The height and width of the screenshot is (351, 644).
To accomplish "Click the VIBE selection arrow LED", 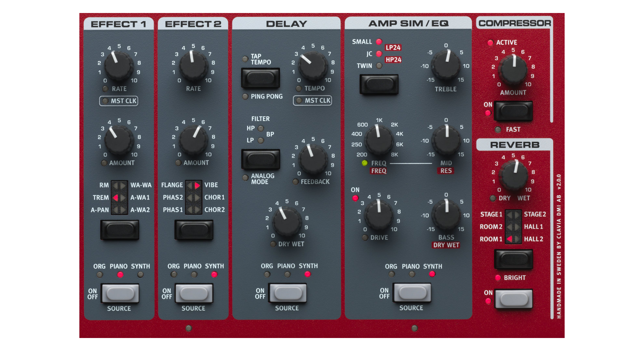I will (197, 185).
